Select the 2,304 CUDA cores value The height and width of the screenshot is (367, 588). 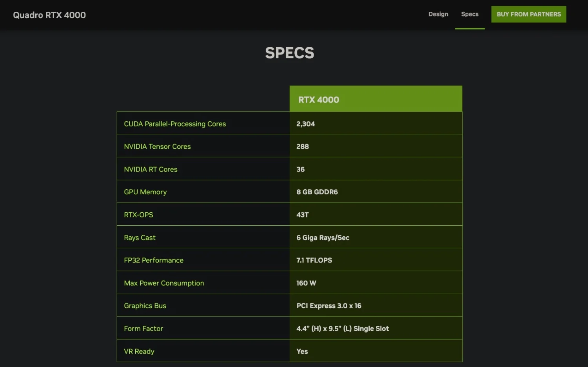click(x=305, y=124)
